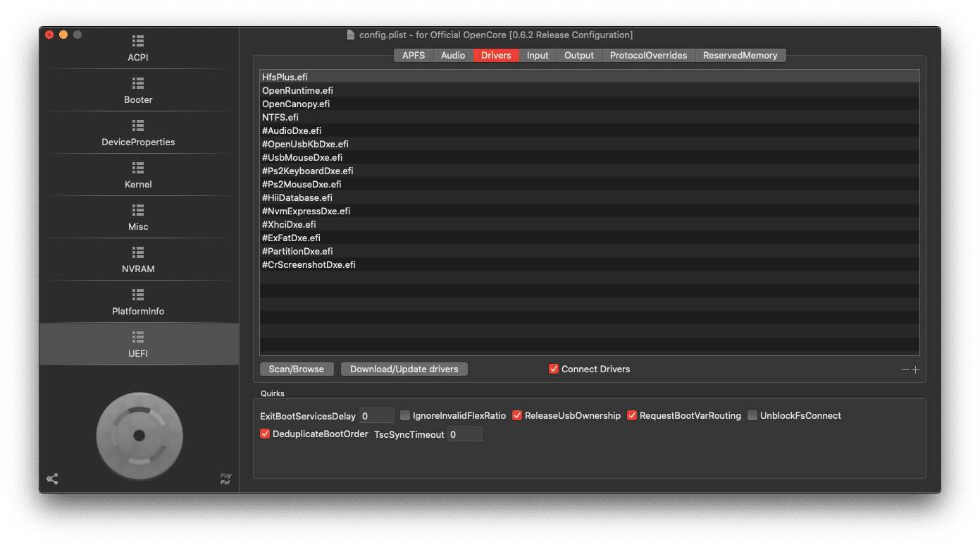The width and height of the screenshot is (980, 545).
Task: Select the #CrScreenshotDxe.efi row
Action: pyautogui.click(x=590, y=264)
